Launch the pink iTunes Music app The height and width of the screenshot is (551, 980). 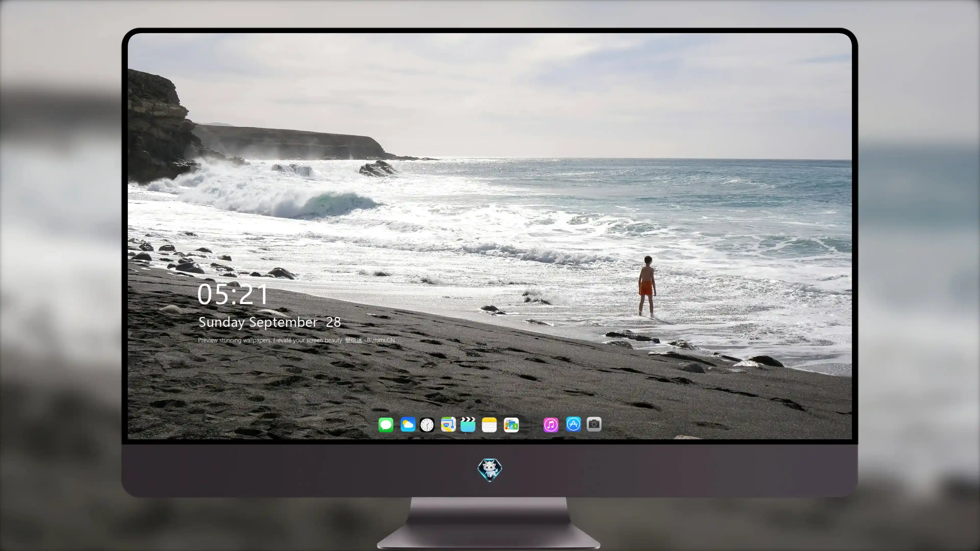(551, 425)
